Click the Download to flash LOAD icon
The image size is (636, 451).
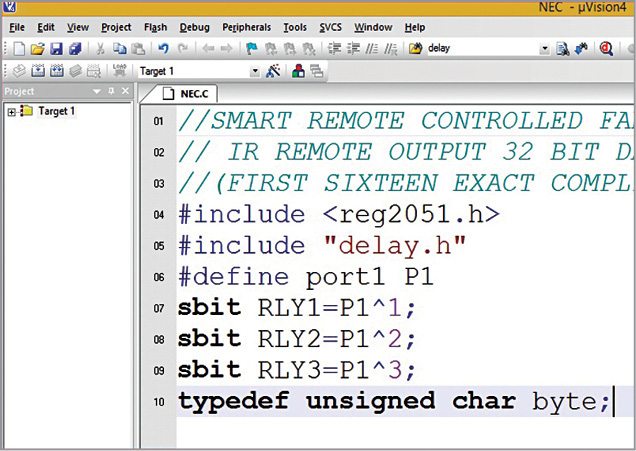pos(119,71)
